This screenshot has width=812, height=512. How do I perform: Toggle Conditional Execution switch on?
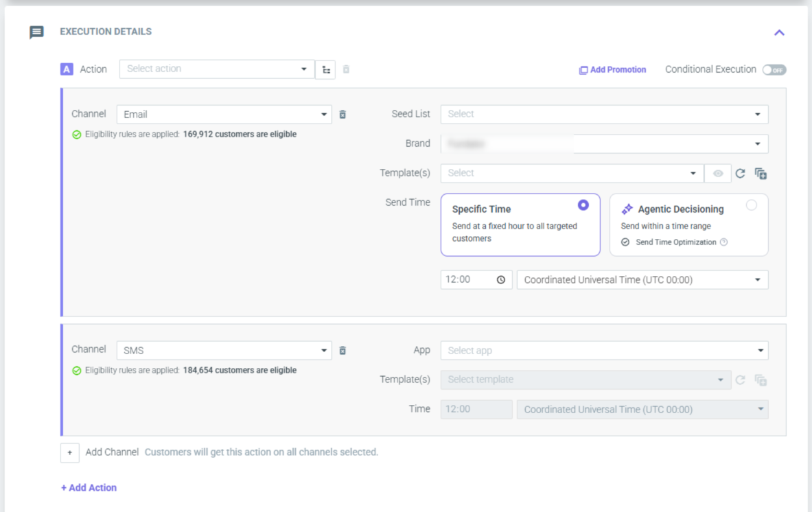click(774, 70)
